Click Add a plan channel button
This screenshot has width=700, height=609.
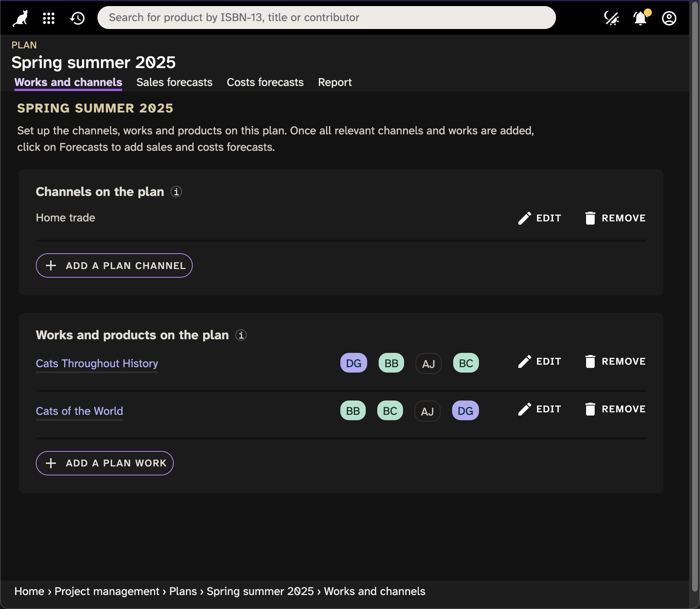point(114,265)
